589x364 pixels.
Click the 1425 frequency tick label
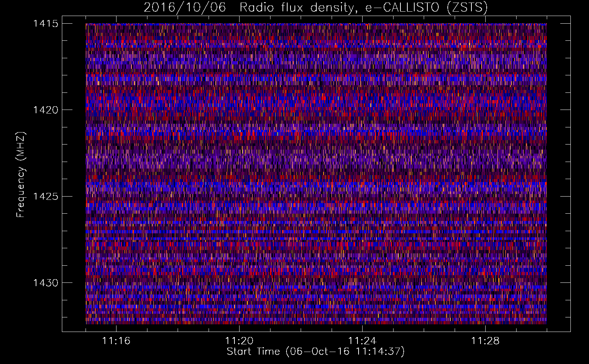coord(46,197)
